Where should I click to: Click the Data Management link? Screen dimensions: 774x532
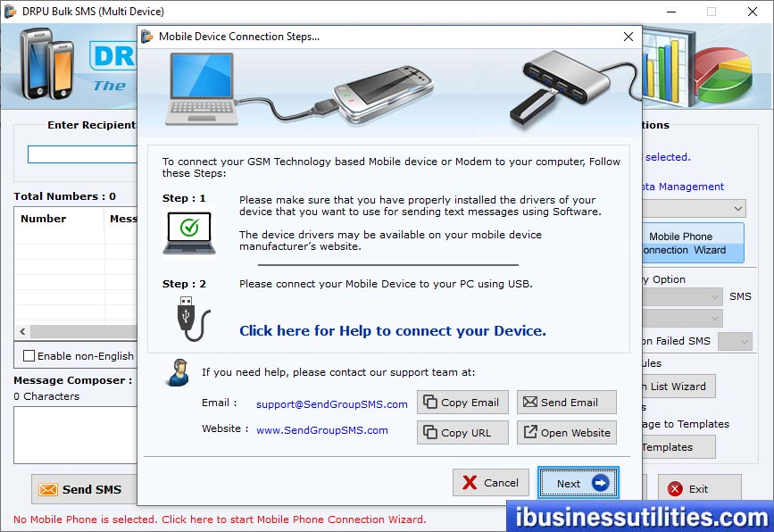[683, 187]
